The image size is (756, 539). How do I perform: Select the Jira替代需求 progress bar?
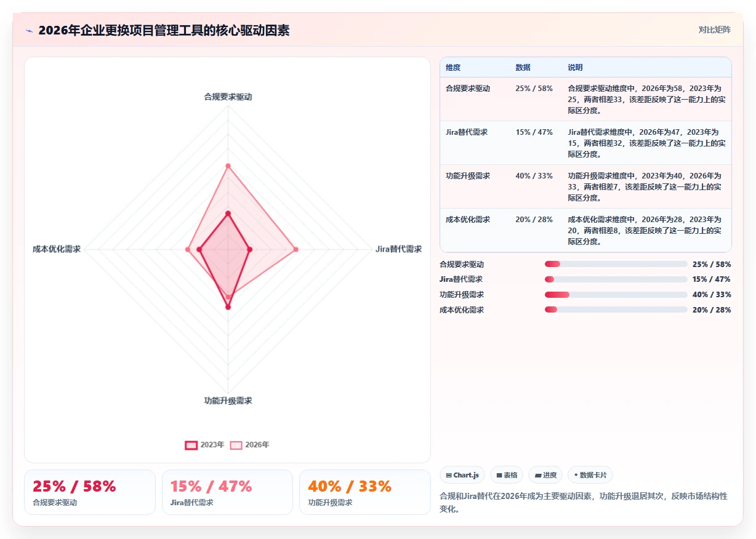(616, 279)
